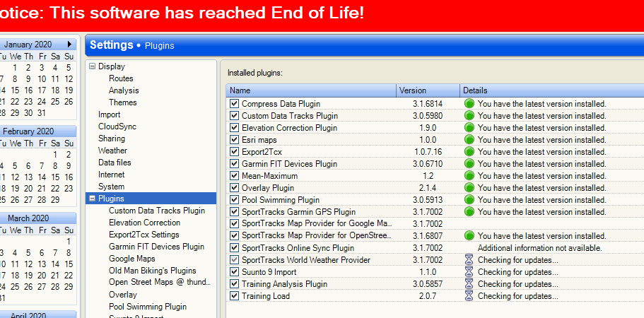
Task: Collapse the Display tree node
Action: coord(92,66)
